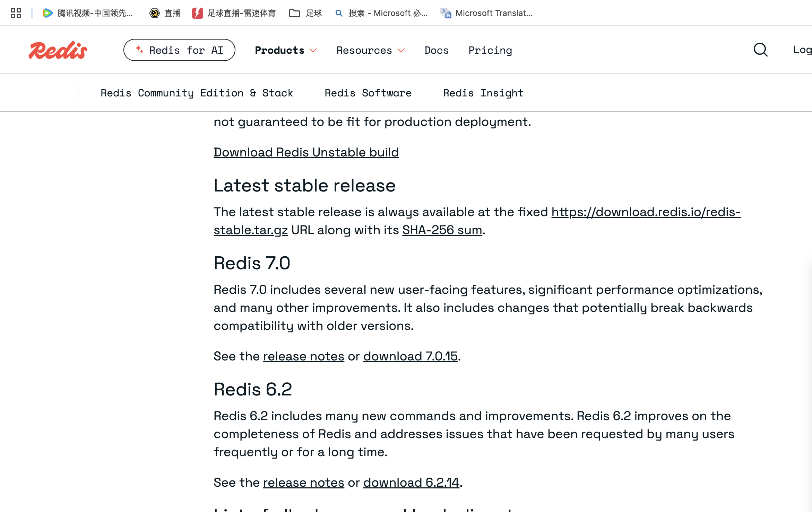The image size is (812, 512).
Task: Click the Redis logo
Action: click(58, 50)
